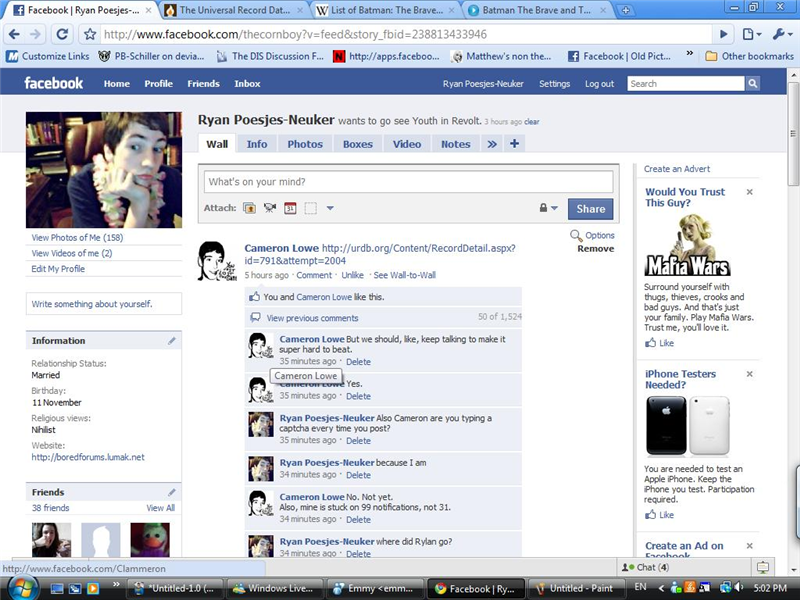The height and width of the screenshot is (600, 800).
Task: Switch to the Photos tab
Action: 305,143
